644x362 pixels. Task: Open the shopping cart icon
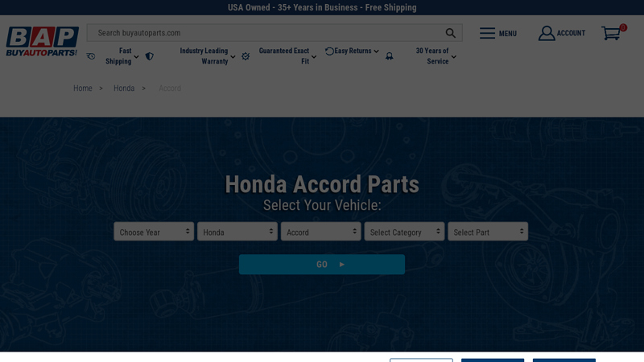[611, 33]
